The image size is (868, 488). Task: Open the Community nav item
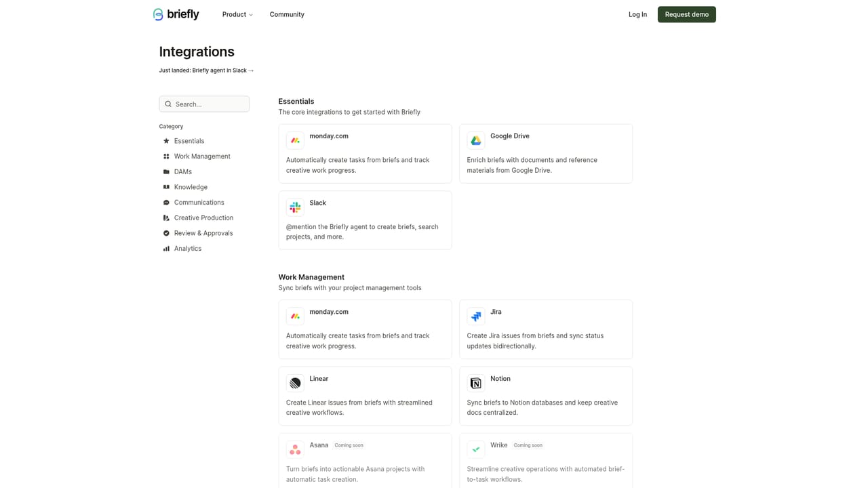287,14
